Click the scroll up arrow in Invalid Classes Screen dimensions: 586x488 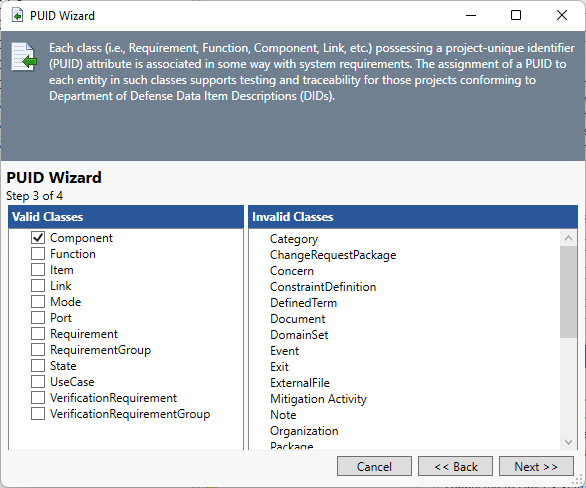click(x=568, y=238)
